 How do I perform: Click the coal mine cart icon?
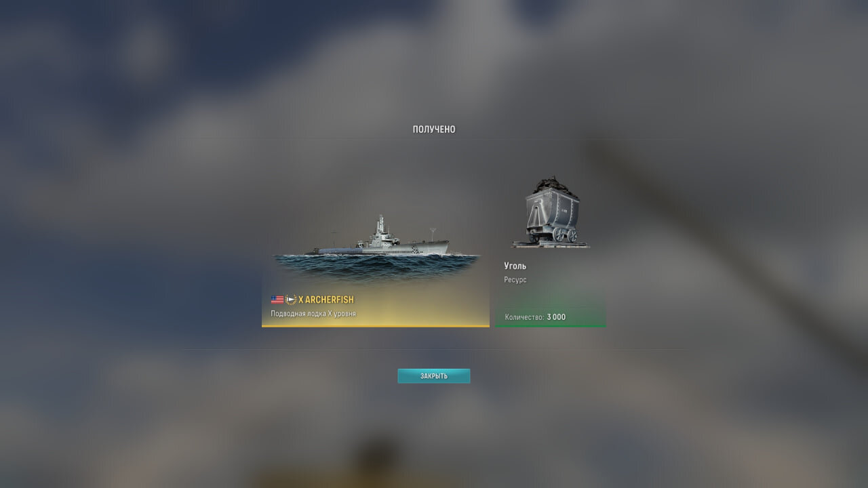point(551,212)
